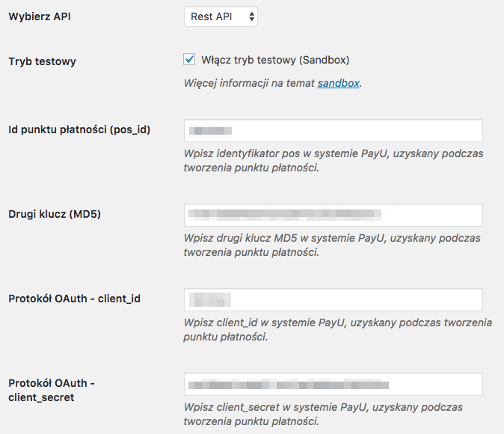Click the up-down arrows of API selector
The image size is (504, 434).
(x=252, y=16)
